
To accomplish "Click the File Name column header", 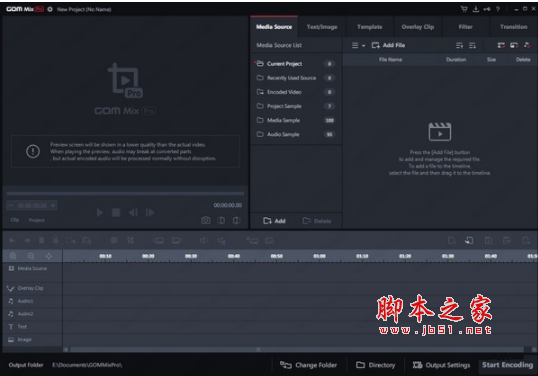I will 390,60.
